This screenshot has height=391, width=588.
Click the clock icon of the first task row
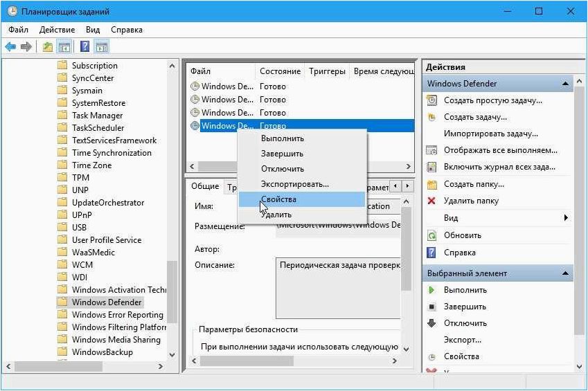pos(195,87)
